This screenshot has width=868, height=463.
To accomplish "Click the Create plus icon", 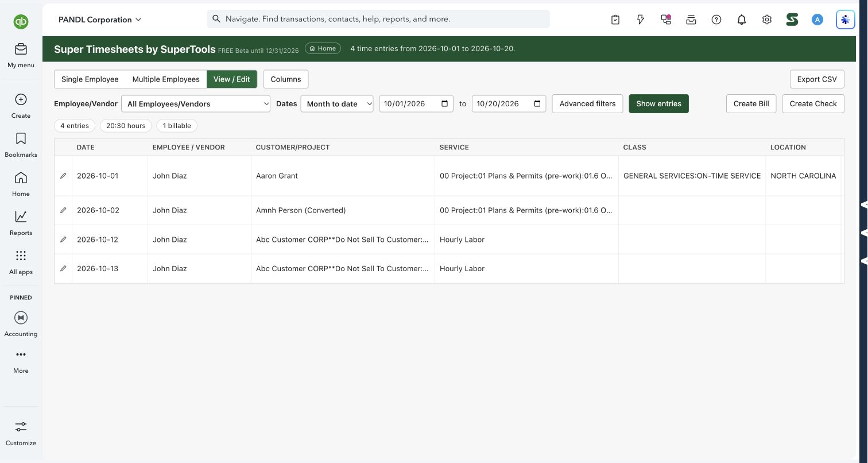I will click(21, 99).
